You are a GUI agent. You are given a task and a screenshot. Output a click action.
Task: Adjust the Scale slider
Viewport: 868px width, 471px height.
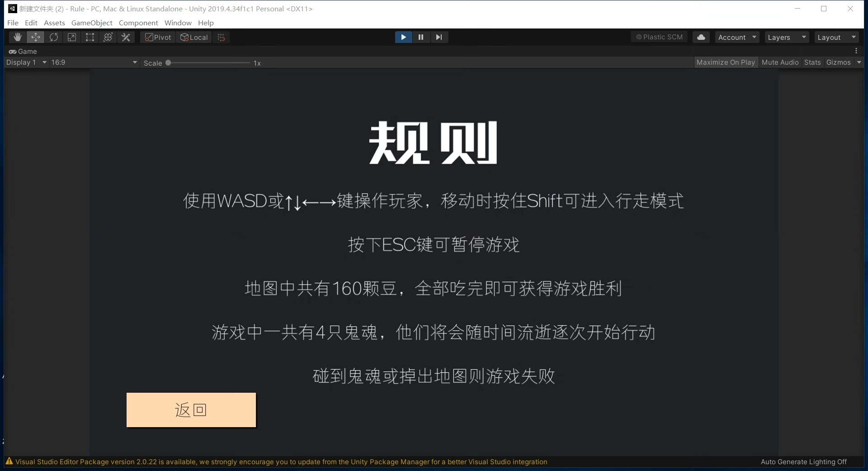point(208,63)
